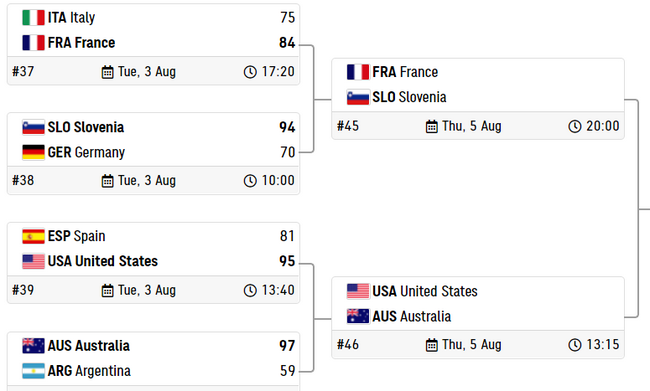Open FRA France in semifinal #45
The height and width of the screenshot is (391, 650).
(405, 72)
